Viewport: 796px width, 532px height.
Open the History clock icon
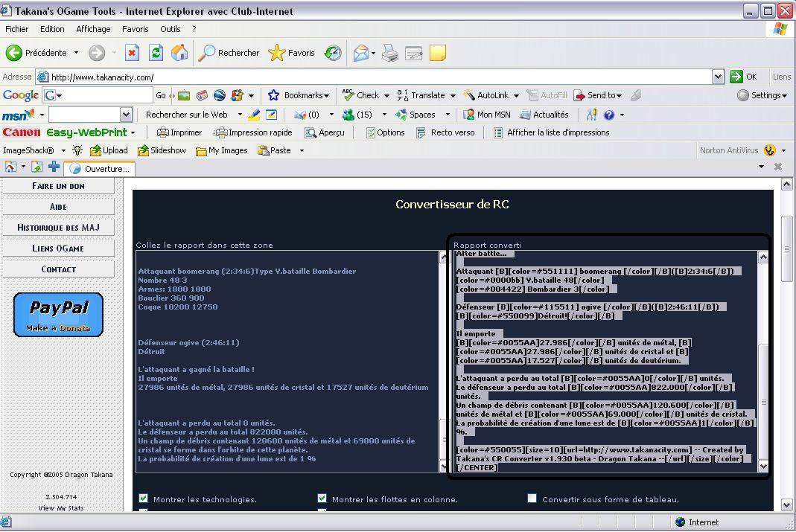333,53
